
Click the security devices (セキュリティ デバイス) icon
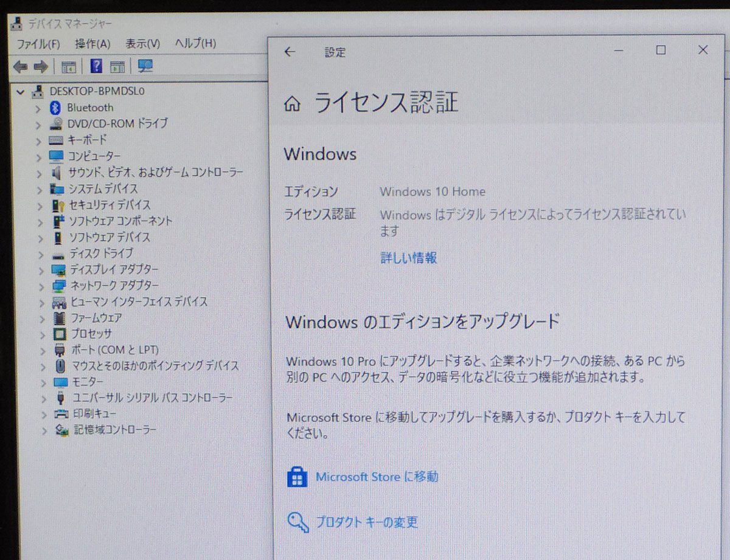58,205
